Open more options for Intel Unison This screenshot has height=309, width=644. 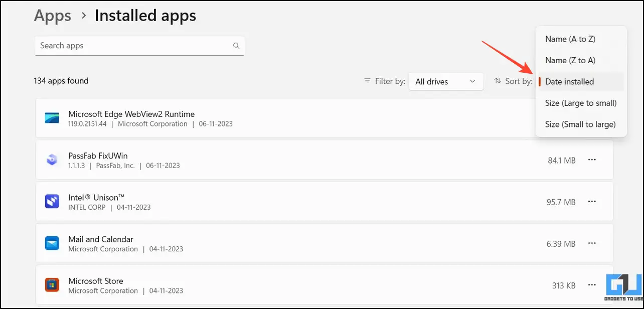(592, 202)
